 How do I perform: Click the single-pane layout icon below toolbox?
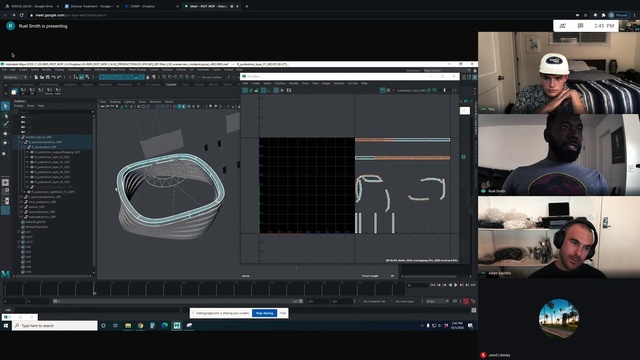pos(5,182)
